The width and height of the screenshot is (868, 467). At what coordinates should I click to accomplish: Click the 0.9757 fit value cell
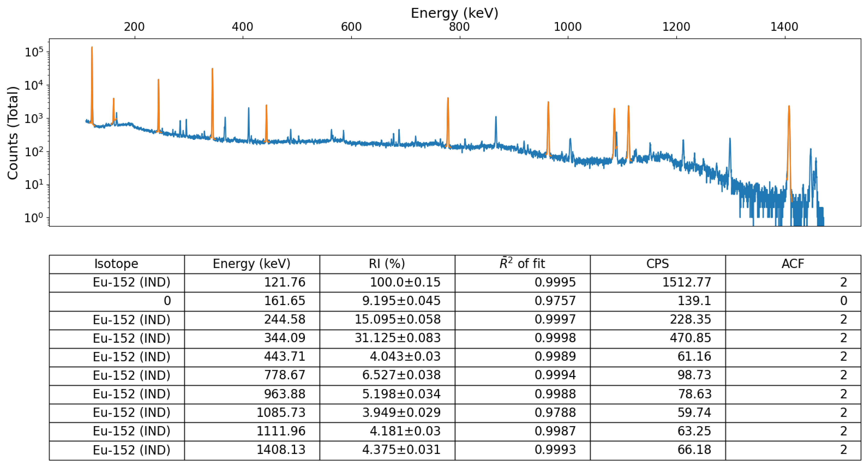pos(555,301)
